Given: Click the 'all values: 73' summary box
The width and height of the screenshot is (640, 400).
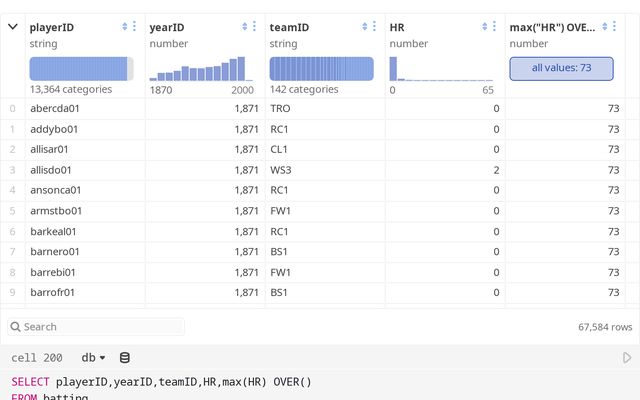Looking at the screenshot, I should tap(561, 68).
